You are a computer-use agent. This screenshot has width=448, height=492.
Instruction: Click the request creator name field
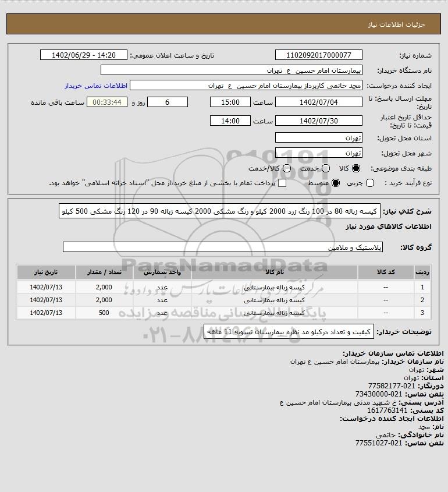click(x=246, y=86)
